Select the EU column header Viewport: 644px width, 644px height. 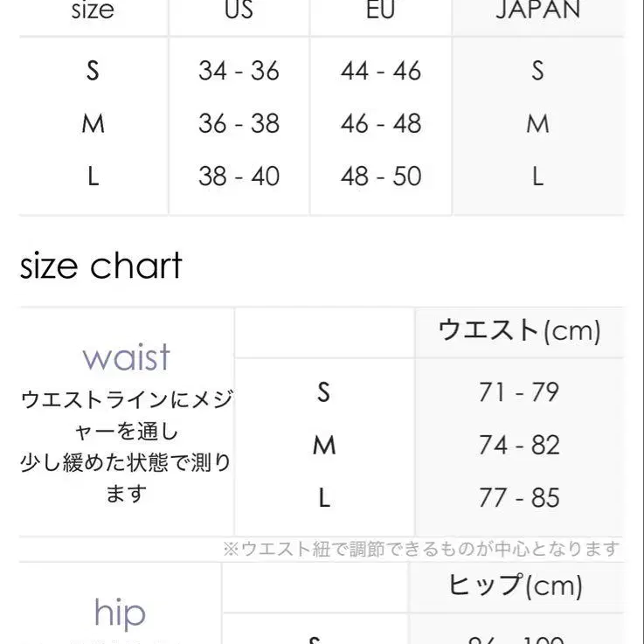[x=380, y=11]
